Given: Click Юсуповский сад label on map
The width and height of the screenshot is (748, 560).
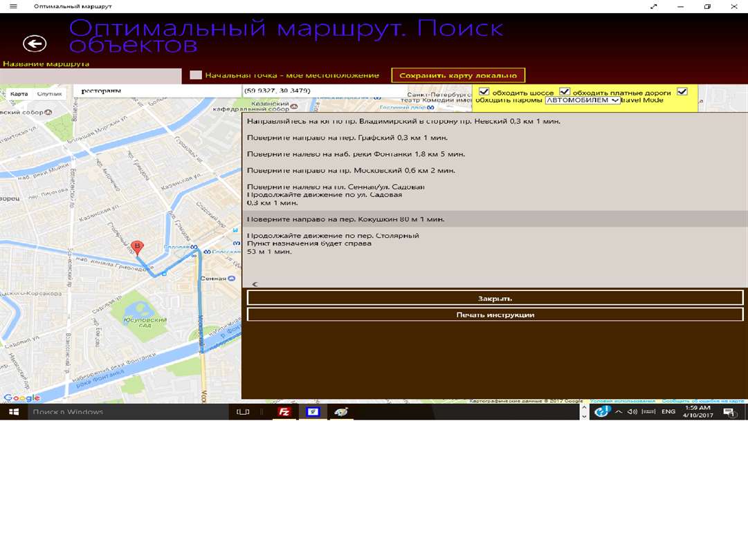Looking at the screenshot, I should point(145,322).
